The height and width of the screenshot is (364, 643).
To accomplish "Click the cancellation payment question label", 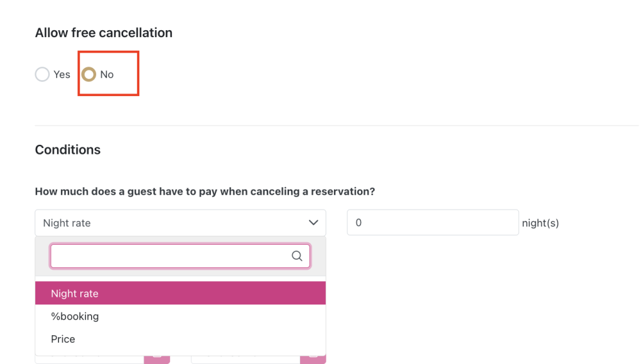I will pyautogui.click(x=205, y=191).
